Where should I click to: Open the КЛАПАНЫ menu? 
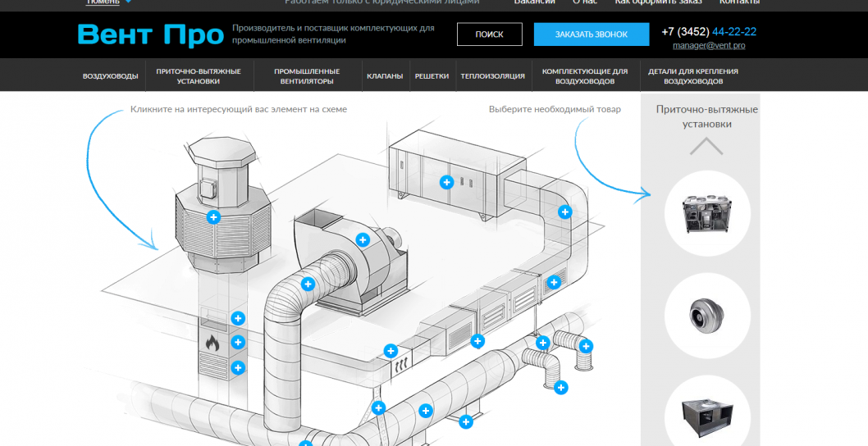coord(385,75)
